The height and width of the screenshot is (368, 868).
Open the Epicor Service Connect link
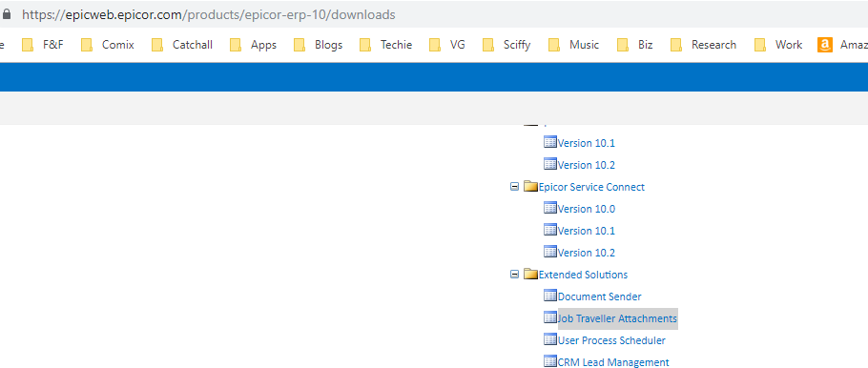[x=591, y=187]
